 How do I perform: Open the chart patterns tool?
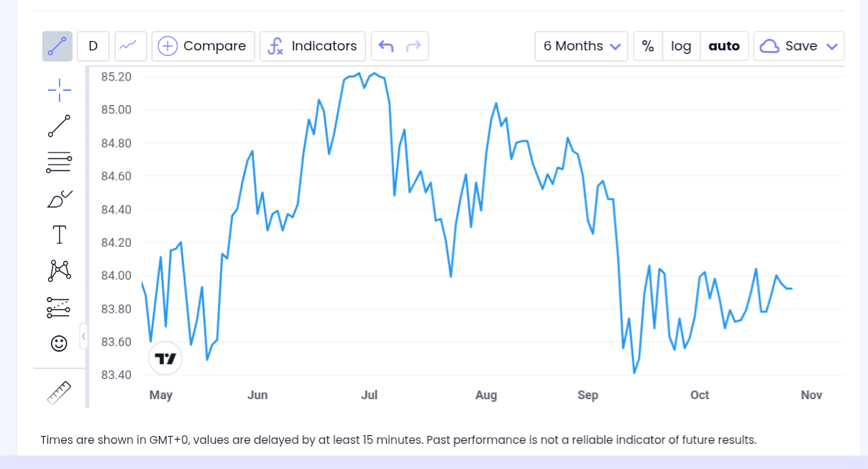pos(59,271)
